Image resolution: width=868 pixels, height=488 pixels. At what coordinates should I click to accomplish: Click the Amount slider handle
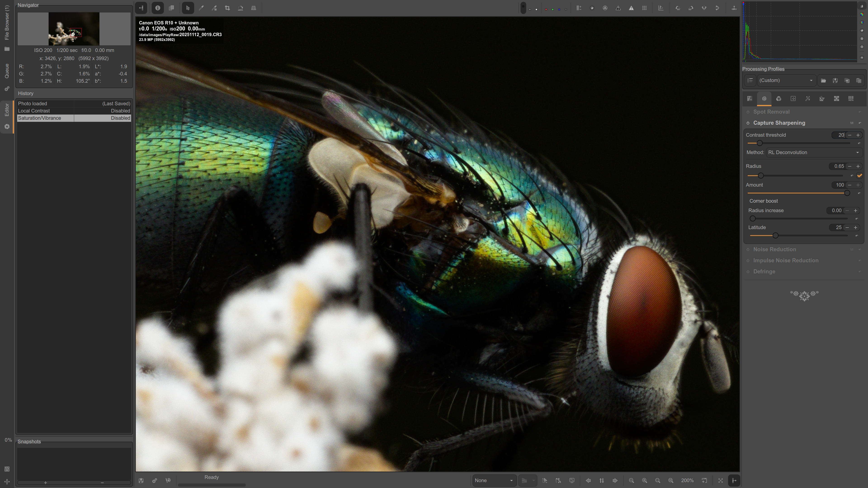click(847, 193)
